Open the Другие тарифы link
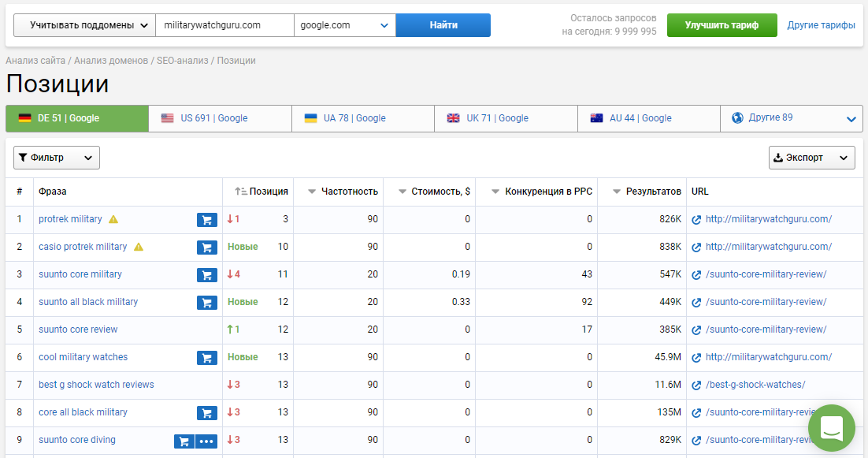The image size is (868, 458). (x=821, y=25)
